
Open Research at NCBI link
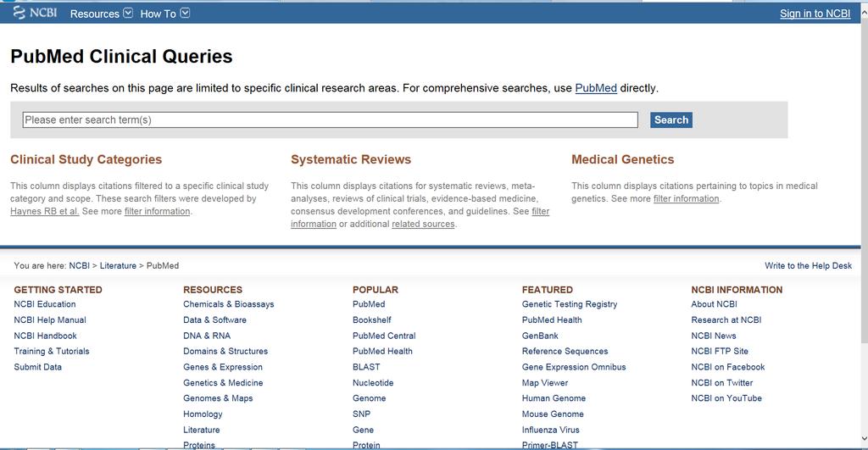pyautogui.click(x=726, y=320)
